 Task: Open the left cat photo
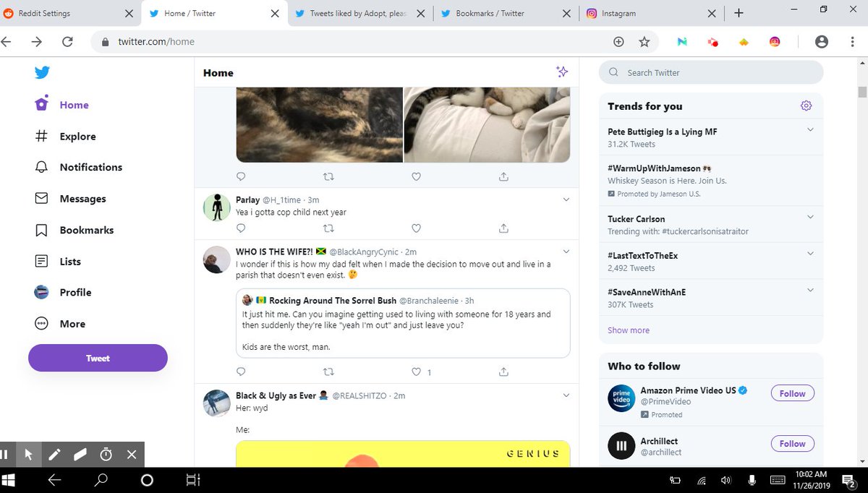319,124
